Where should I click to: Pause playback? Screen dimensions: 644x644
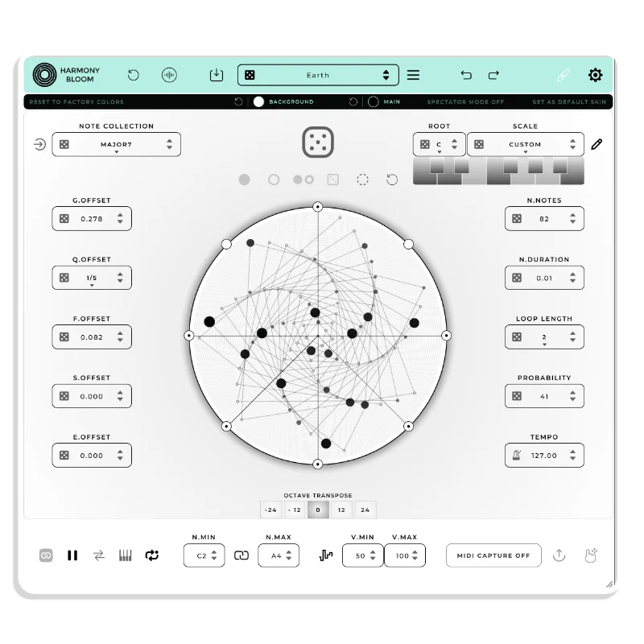[72, 555]
